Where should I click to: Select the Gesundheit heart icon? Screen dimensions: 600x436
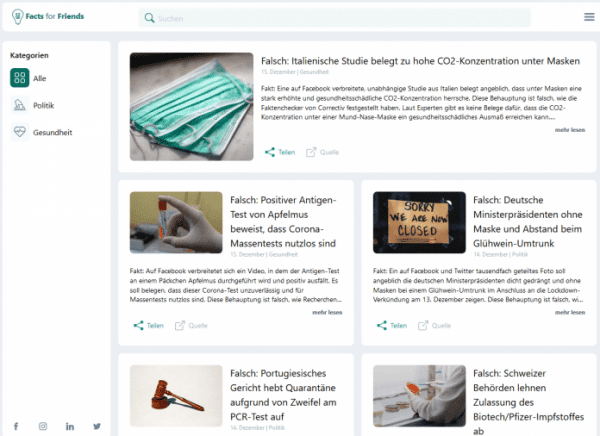pyautogui.click(x=20, y=132)
